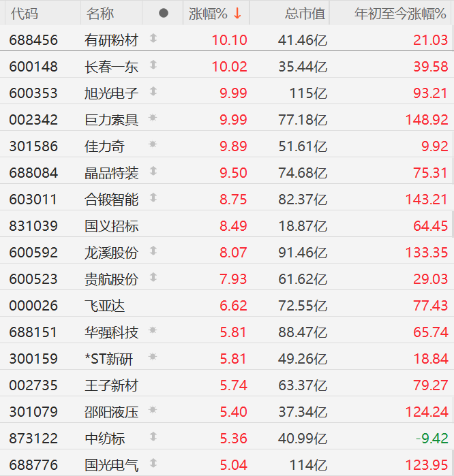Click the 涨幅% column header label
Viewport: 454px width, 476px height.
(208, 14)
